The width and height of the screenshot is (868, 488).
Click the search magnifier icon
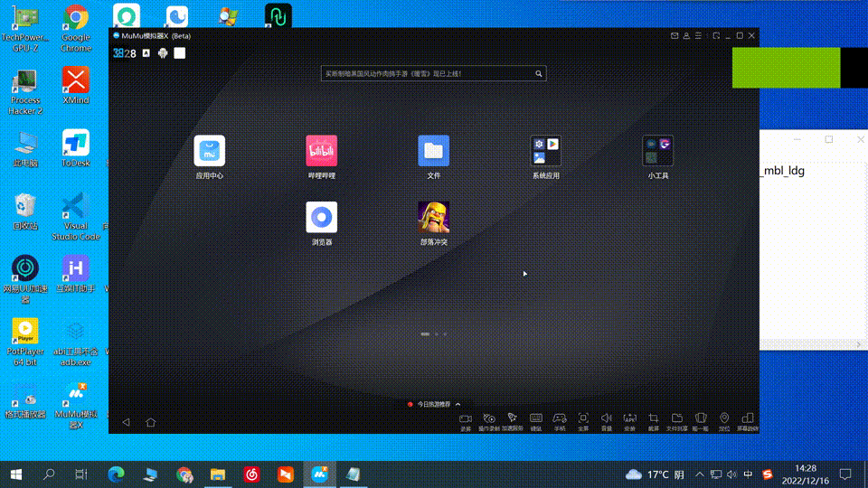tap(539, 73)
